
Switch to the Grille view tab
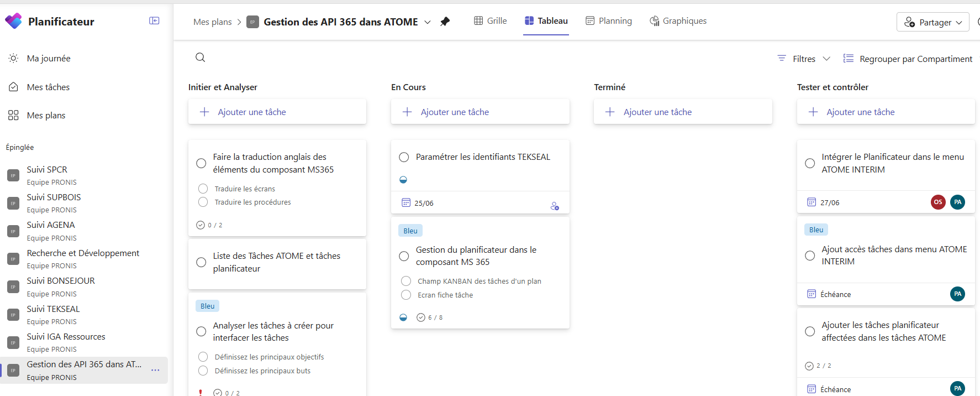pyautogui.click(x=491, y=21)
